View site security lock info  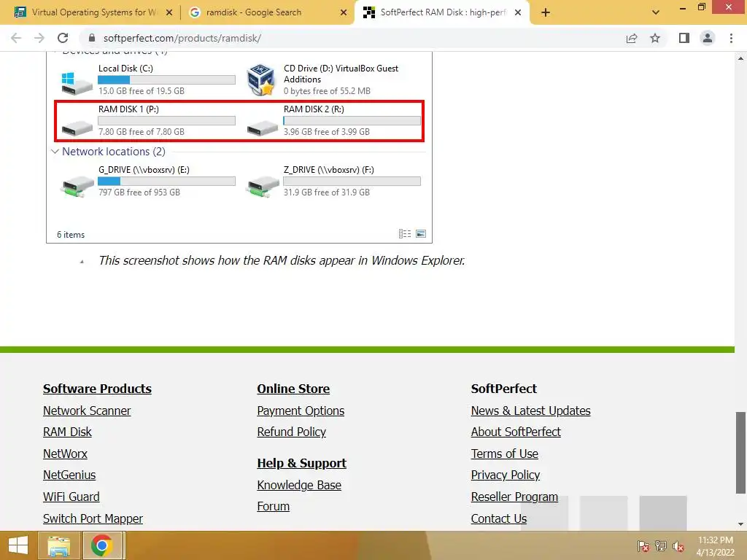click(x=92, y=38)
